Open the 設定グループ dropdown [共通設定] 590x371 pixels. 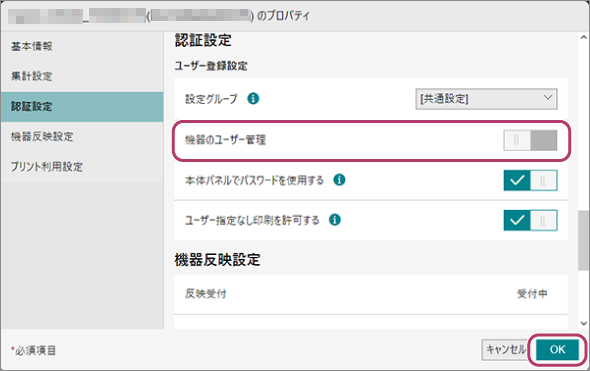pyautogui.click(x=486, y=99)
